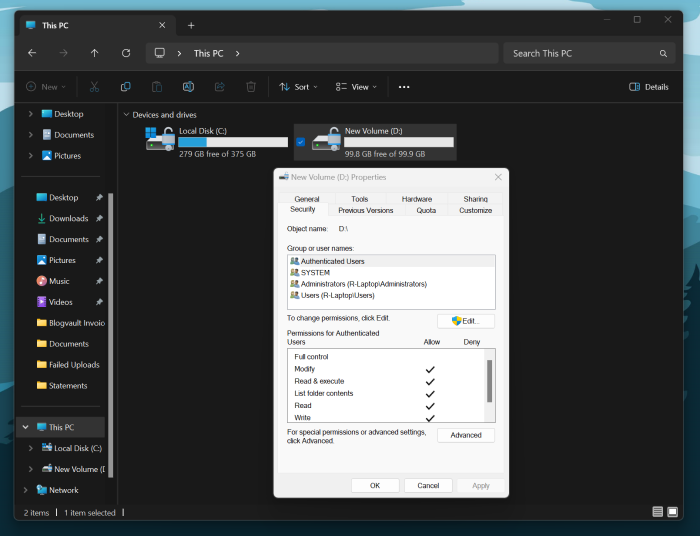
Task: Click the Delete trash icon in toolbar
Action: [251, 87]
